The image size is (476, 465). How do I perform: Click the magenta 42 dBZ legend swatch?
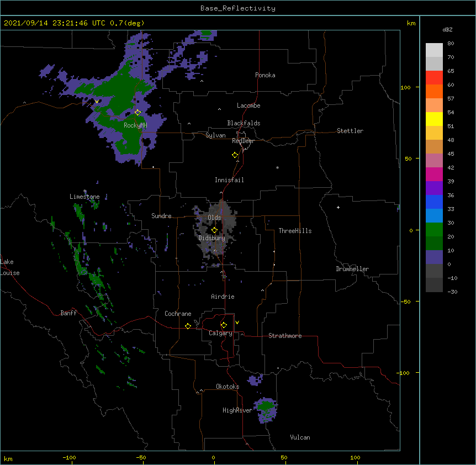[x=434, y=174]
